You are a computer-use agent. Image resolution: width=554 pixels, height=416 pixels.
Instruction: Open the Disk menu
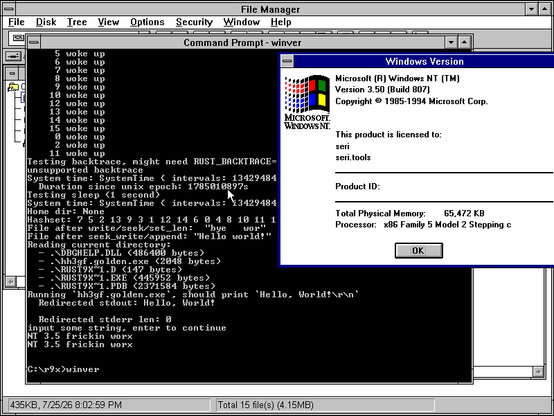46,22
